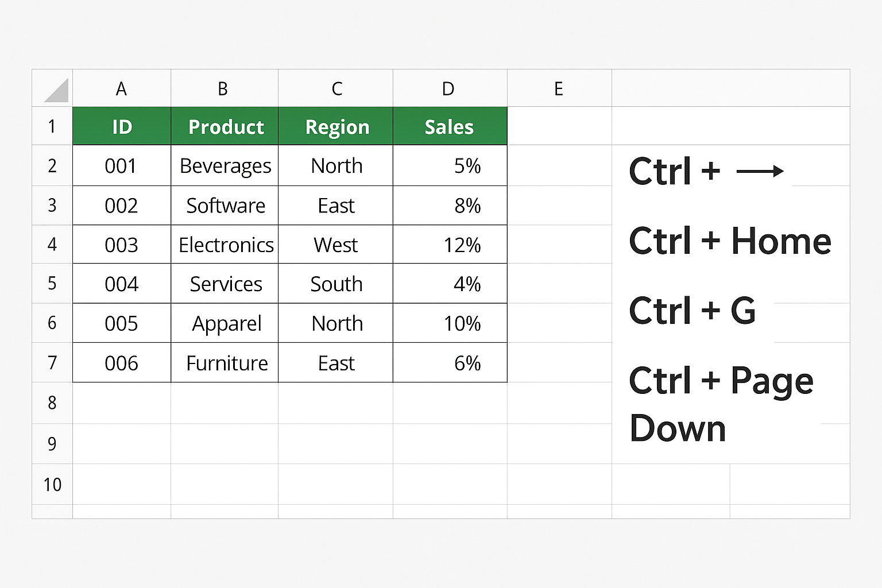Viewport: 882px width, 588px height.
Task: Click the select-all triangle corner icon
Action: (56, 90)
